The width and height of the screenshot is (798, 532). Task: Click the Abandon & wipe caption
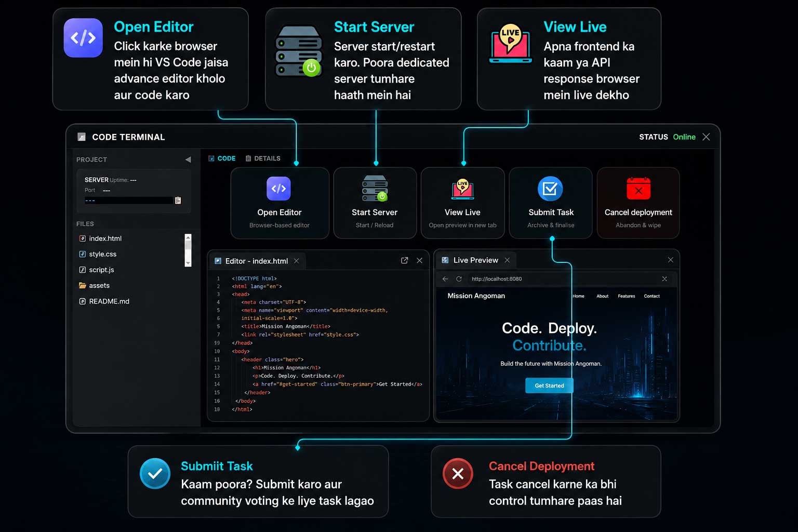coord(638,225)
